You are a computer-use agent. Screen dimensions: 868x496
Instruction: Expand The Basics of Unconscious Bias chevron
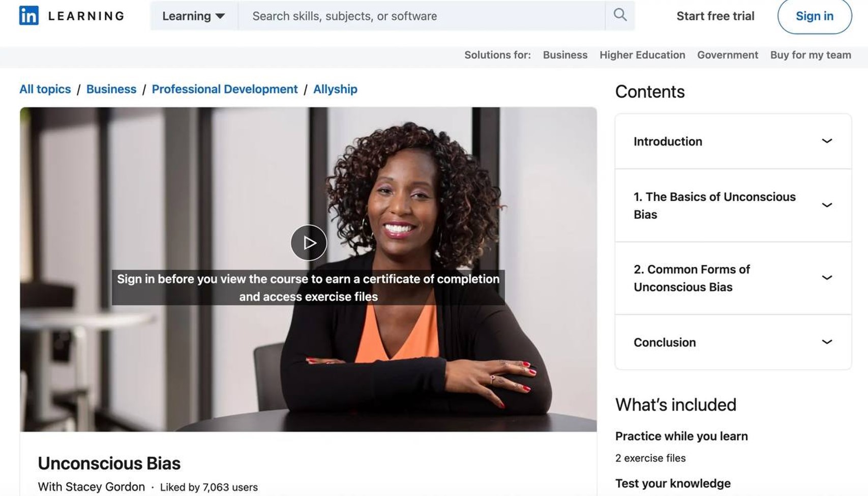click(827, 205)
